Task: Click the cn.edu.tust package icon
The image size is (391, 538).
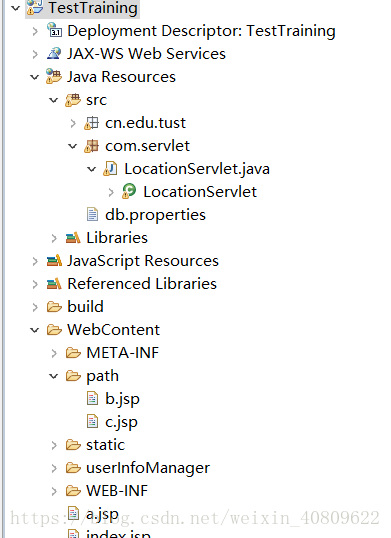Action: pyautogui.click(x=92, y=123)
